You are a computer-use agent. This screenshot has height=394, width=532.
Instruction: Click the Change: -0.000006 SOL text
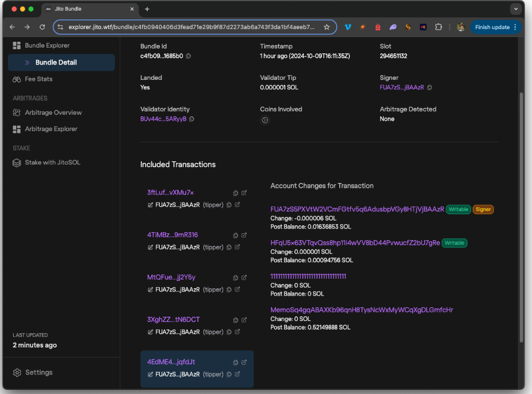coord(303,218)
